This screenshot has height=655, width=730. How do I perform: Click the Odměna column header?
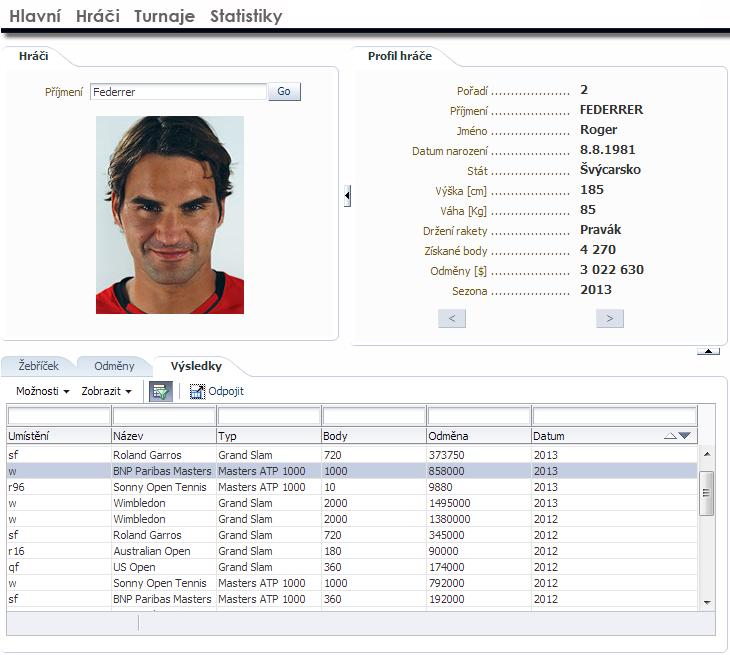click(479, 436)
